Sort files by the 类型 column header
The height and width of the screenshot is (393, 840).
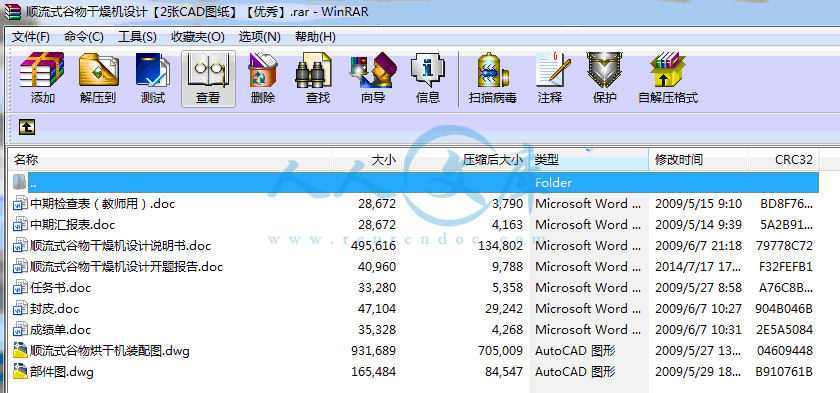tap(589, 160)
